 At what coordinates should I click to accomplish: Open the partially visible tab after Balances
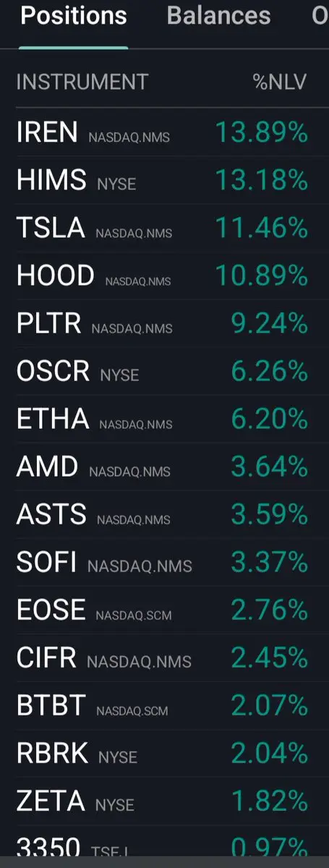tap(320, 16)
